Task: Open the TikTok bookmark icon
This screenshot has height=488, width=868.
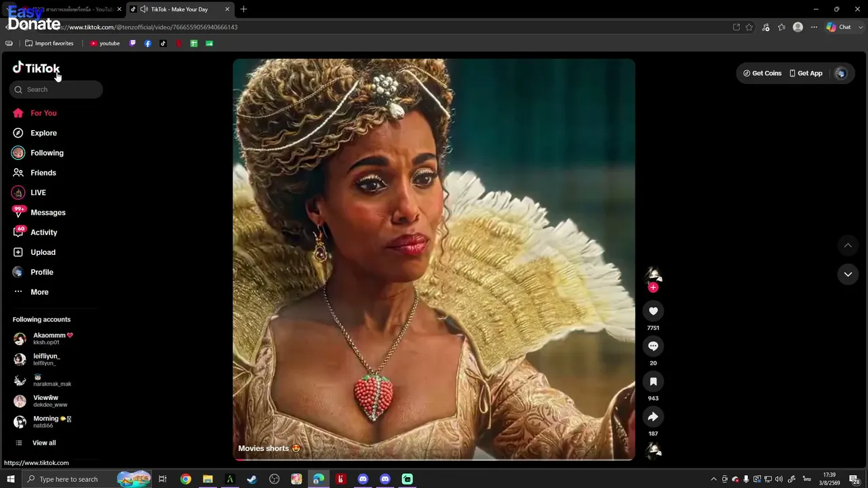Action: [x=163, y=43]
